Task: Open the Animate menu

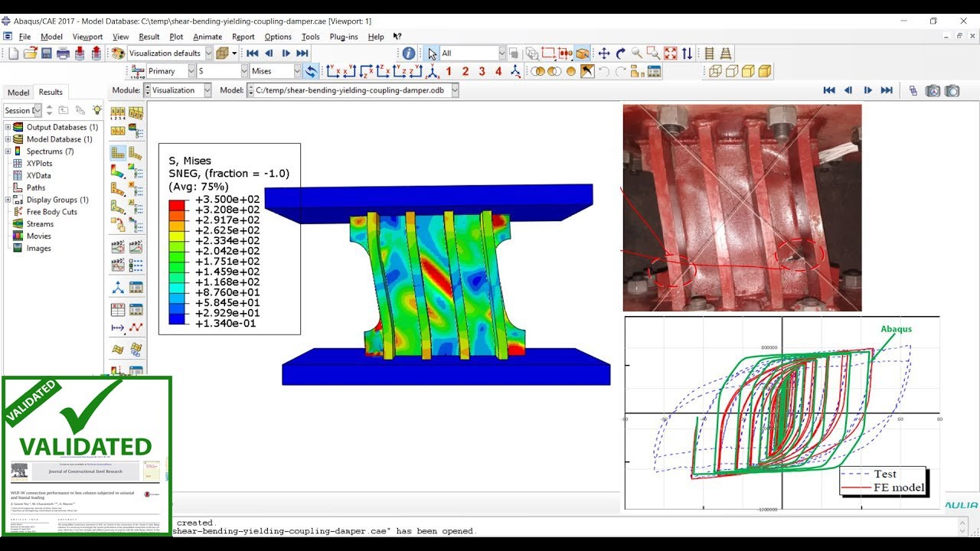Action: tap(207, 37)
